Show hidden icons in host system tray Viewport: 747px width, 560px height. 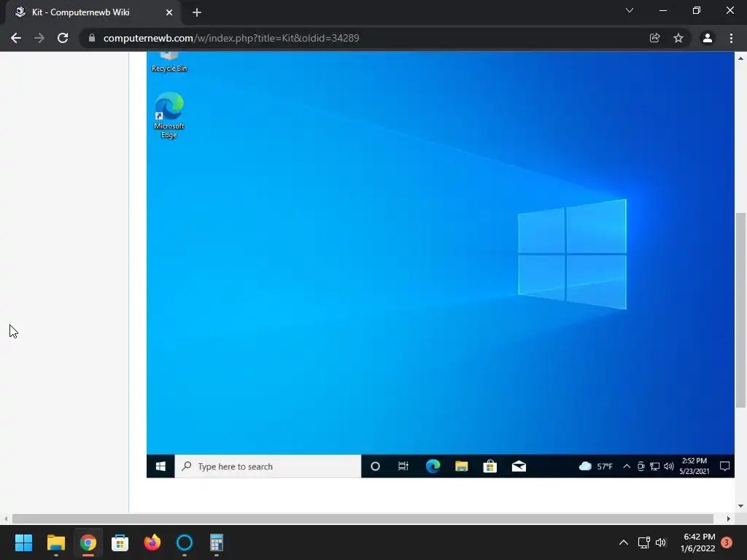(x=623, y=542)
